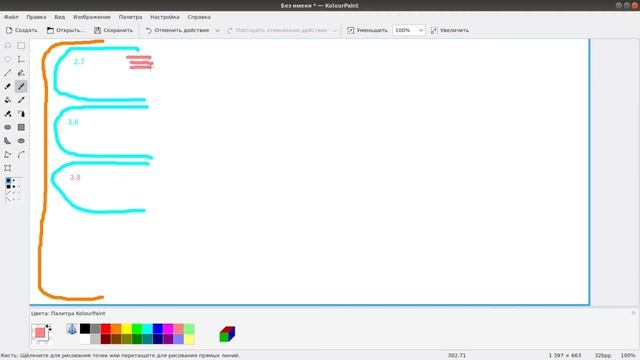This screenshot has height=360, width=640.
Task: Click Отменить действие to undo
Action: tap(178, 30)
